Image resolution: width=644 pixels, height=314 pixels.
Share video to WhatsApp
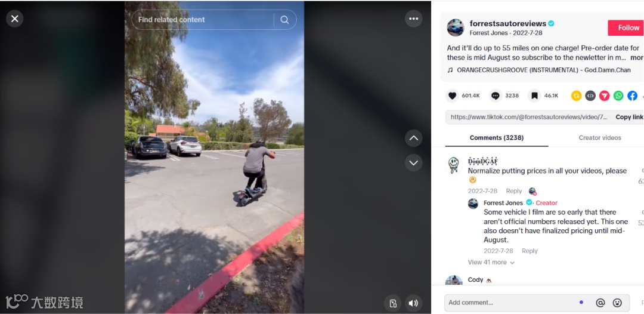[618, 96]
